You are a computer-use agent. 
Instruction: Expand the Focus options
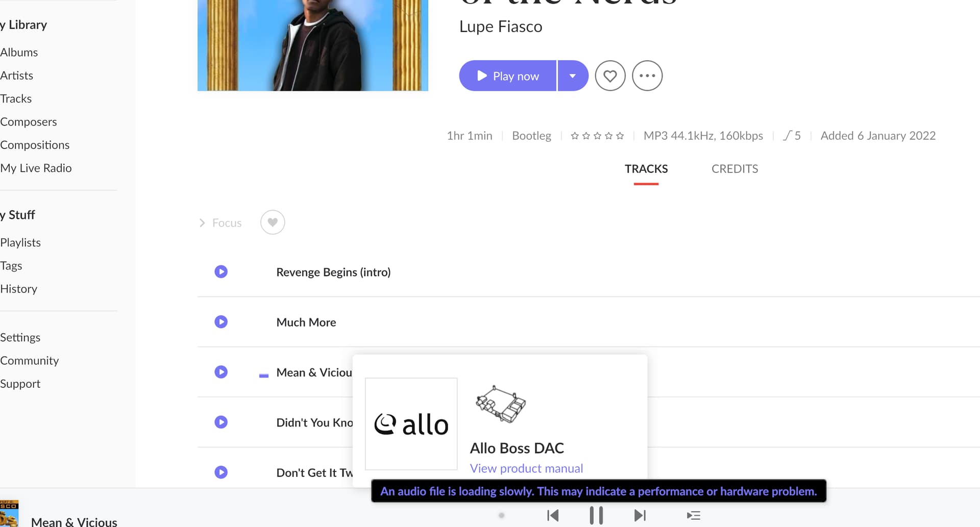coord(220,223)
